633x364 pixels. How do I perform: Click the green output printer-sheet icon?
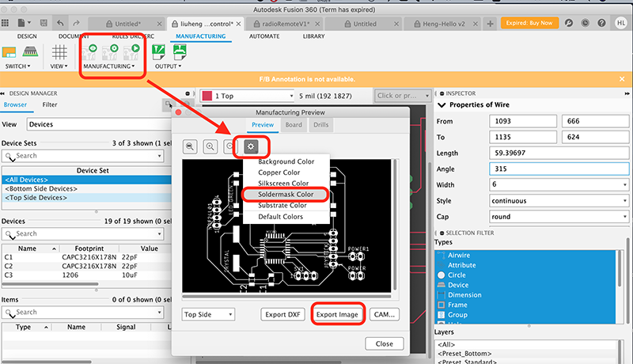click(x=180, y=52)
